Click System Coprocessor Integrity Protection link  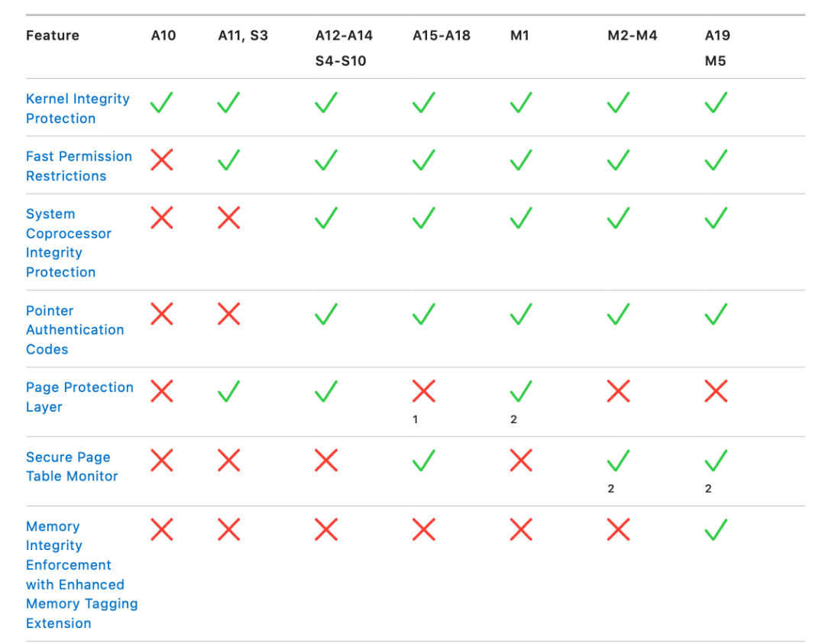pyautogui.click(x=68, y=243)
